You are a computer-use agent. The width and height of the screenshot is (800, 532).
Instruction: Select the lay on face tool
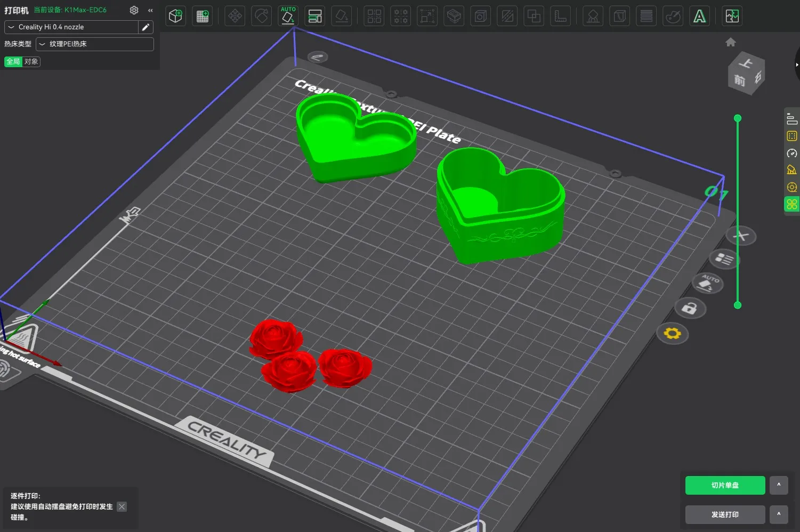(342, 16)
